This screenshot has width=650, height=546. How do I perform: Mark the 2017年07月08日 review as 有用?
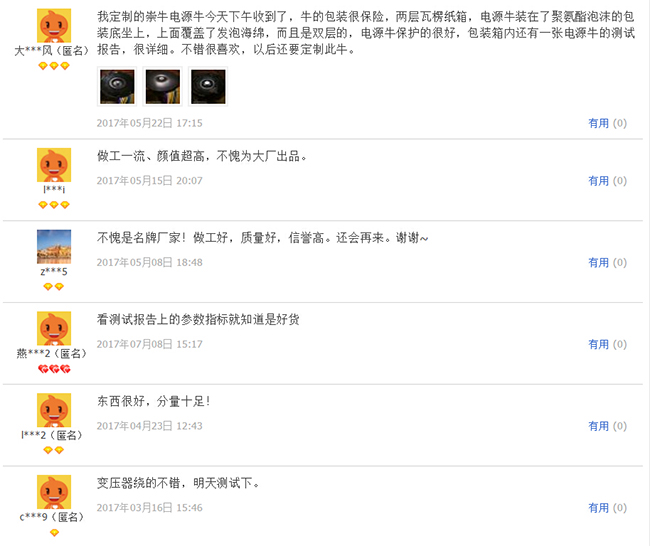599,344
